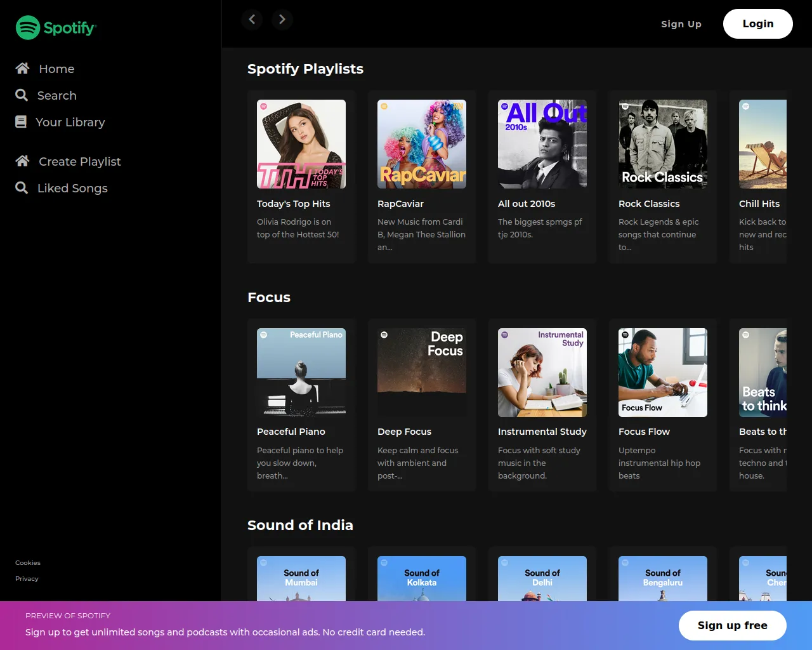812x650 pixels.
Task: Open the Cookies link
Action: click(x=28, y=563)
